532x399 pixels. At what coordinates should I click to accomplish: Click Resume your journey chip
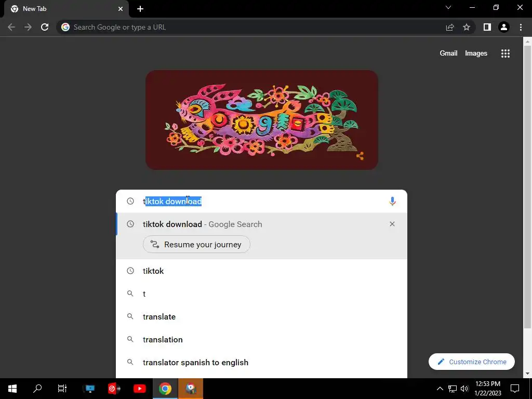pyautogui.click(x=196, y=244)
